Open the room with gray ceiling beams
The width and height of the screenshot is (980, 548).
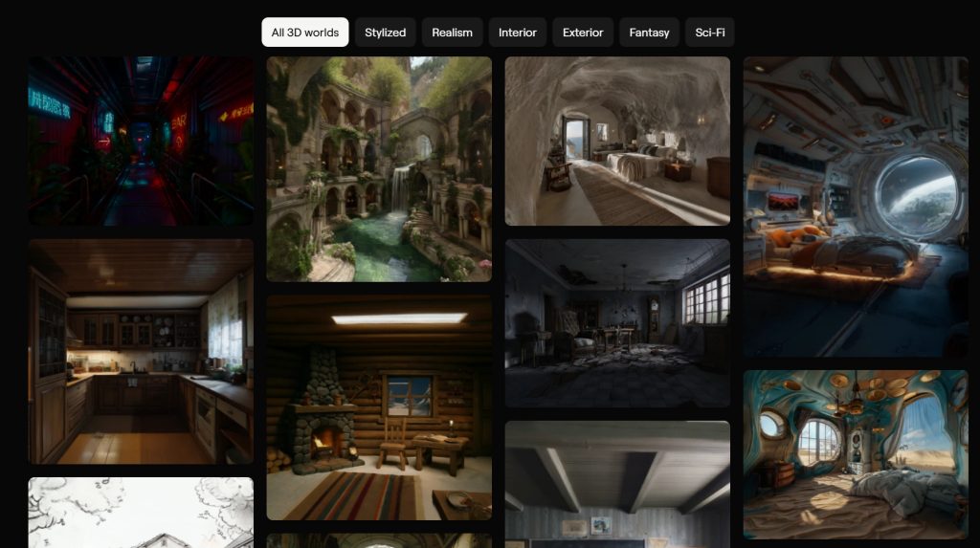[617, 484]
